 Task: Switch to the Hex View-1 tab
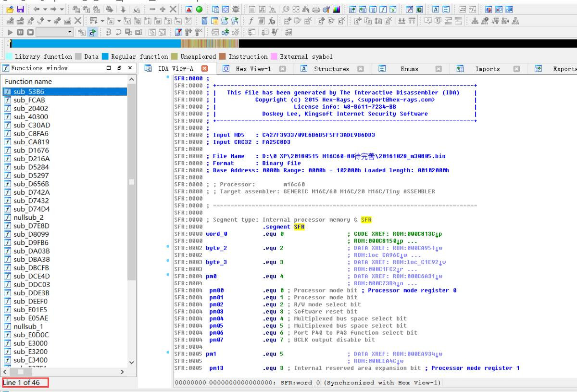[x=253, y=69]
